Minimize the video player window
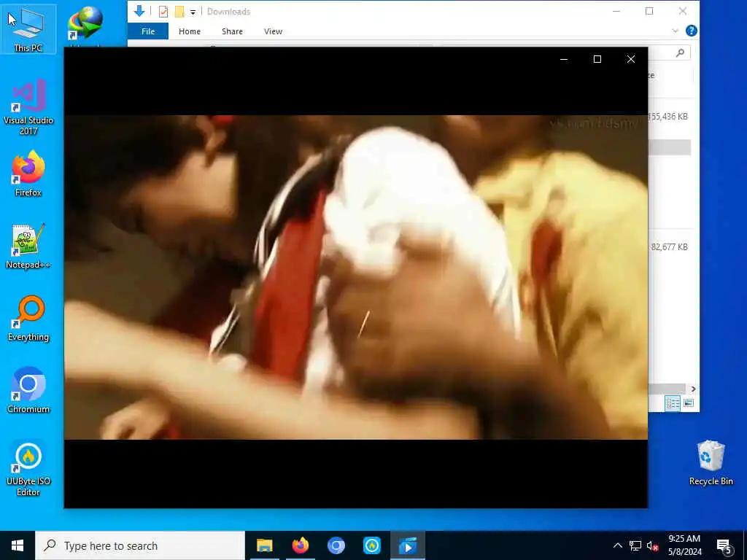 [x=564, y=59]
